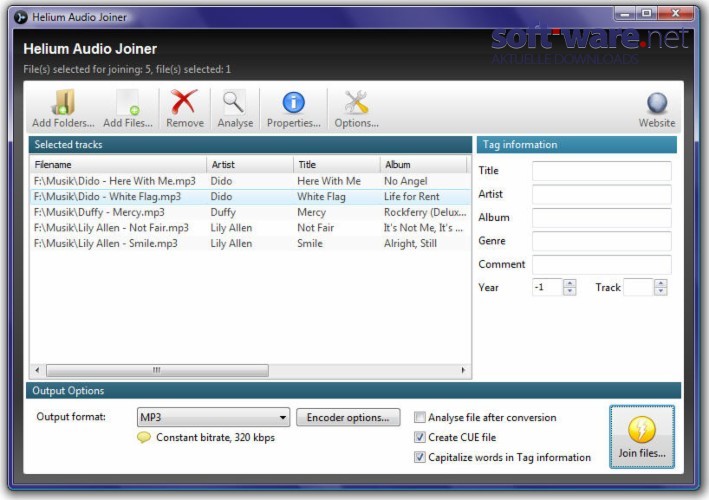Image resolution: width=709 pixels, height=500 pixels.
Task: Increase the Track number with up arrow
Action: coord(661,283)
